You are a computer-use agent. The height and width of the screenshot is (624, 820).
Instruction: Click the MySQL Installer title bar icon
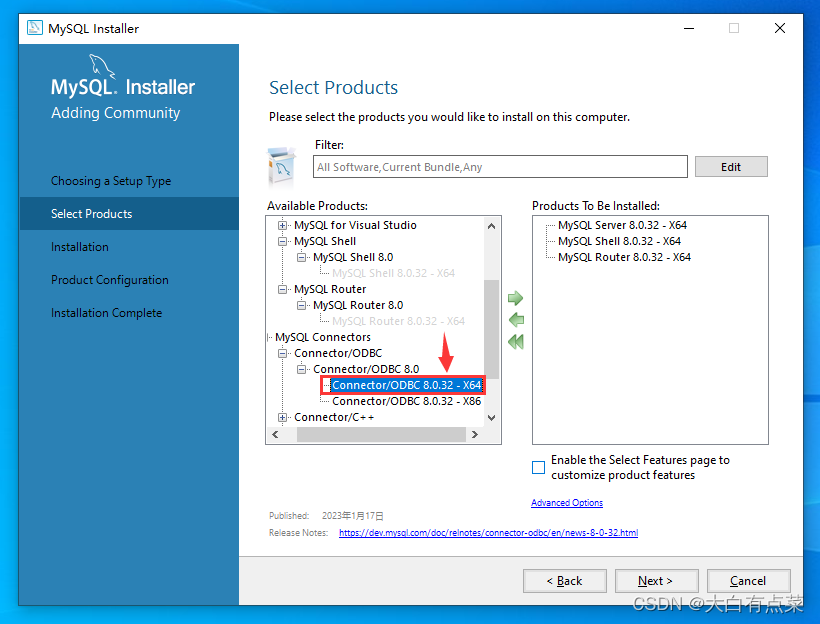[x=35, y=28]
